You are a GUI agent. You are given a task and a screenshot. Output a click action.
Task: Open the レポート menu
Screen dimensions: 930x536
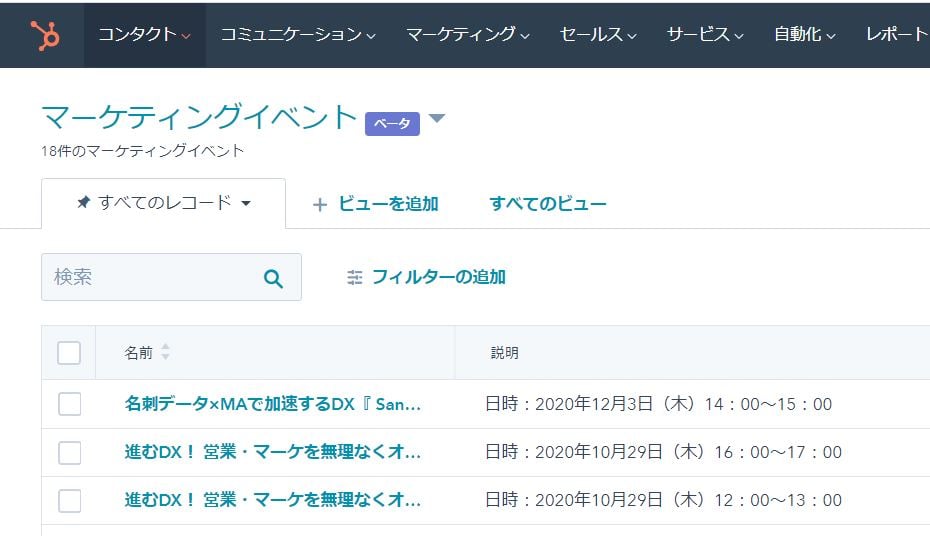[897, 34]
